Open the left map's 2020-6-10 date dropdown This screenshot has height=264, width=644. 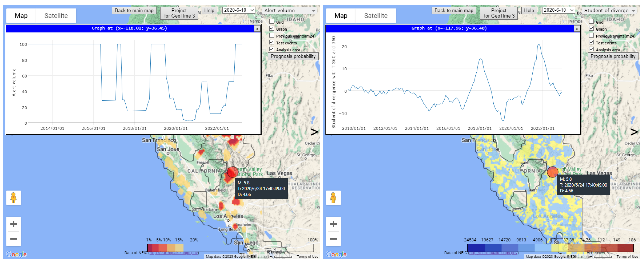click(239, 10)
